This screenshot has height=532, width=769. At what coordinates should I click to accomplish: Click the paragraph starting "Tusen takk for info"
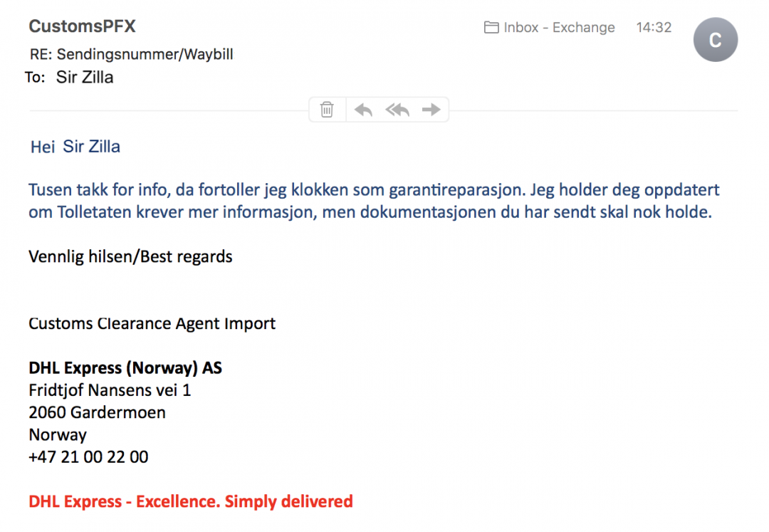coord(370,201)
